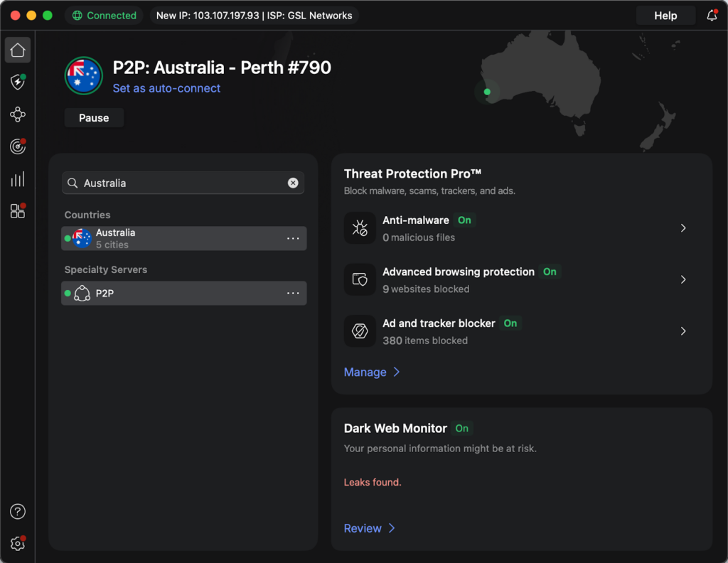Select the P2P specialty server row
This screenshot has width=728, height=563.
click(184, 293)
